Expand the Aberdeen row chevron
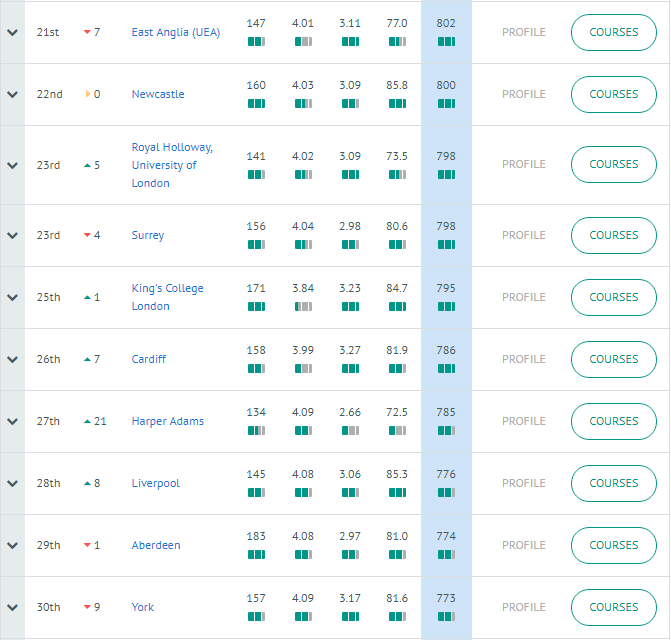671x640 pixels. click(12, 545)
